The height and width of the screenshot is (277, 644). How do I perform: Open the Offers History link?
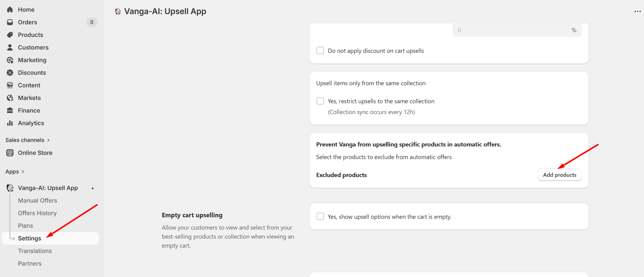click(x=37, y=213)
